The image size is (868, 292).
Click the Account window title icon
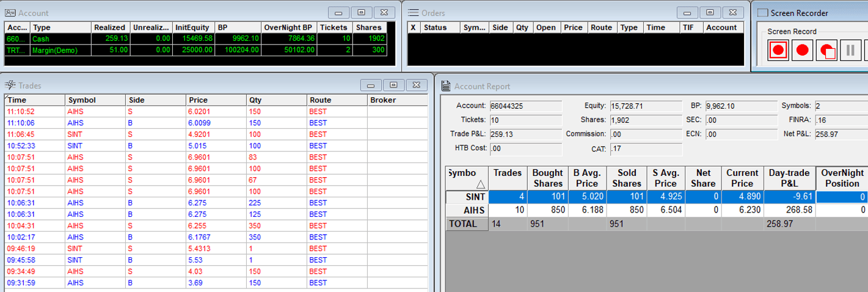[10, 13]
